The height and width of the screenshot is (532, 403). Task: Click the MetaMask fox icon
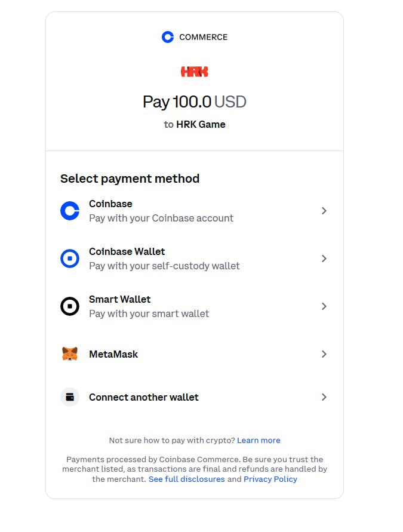pyautogui.click(x=70, y=354)
